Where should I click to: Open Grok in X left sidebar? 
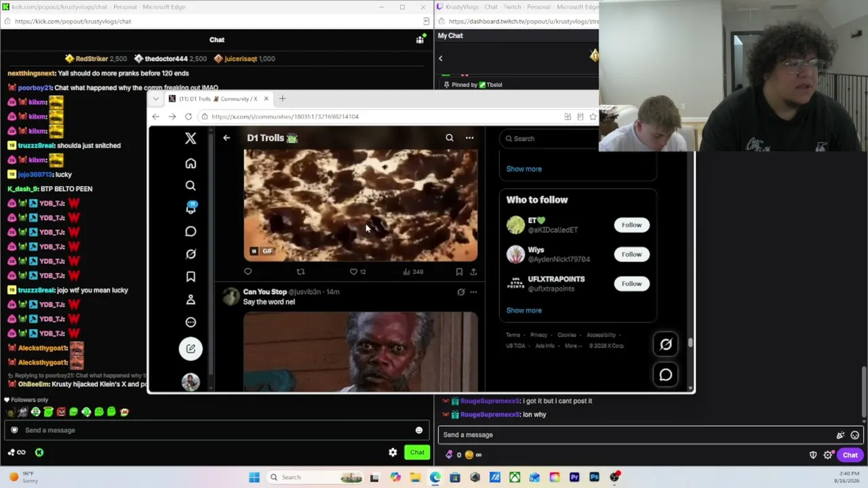click(x=191, y=254)
